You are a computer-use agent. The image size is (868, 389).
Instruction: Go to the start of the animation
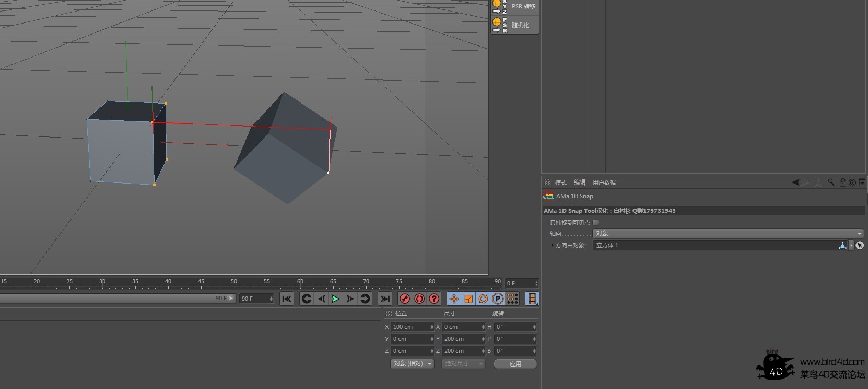pyautogui.click(x=287, y=299)
